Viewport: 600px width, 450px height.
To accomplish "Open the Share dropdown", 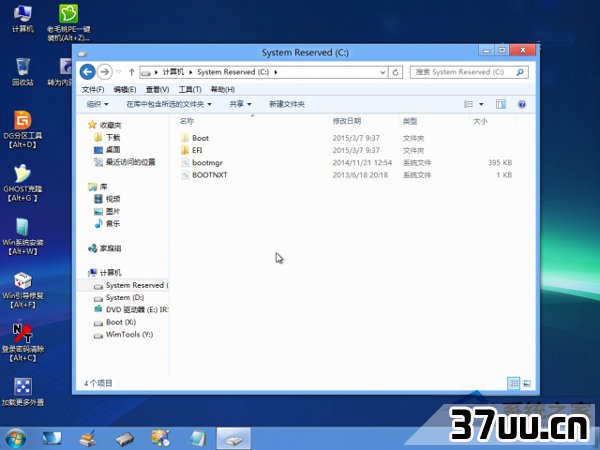I will click(x=240, y=104).
